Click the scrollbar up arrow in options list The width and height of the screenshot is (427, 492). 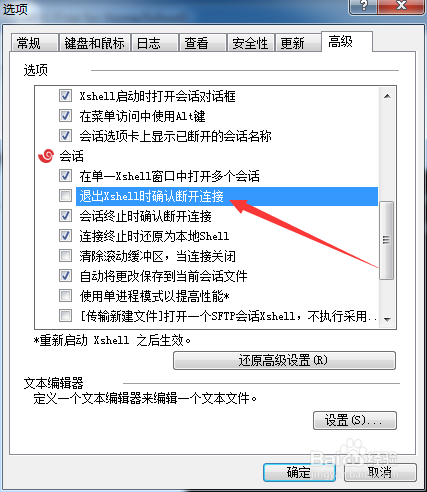click(387, 96)
